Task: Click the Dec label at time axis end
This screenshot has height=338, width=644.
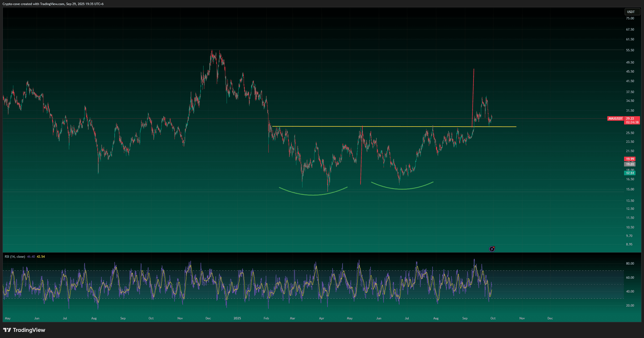Action: (550, 318)
